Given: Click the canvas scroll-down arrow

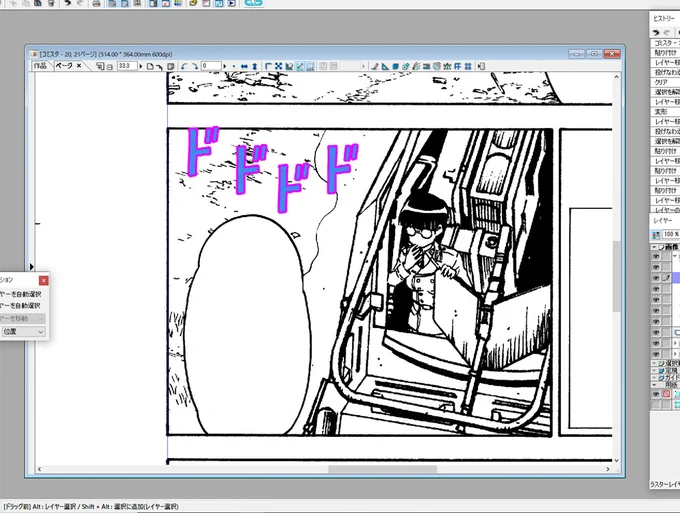Looking at the screenshot, I should 616,461.
